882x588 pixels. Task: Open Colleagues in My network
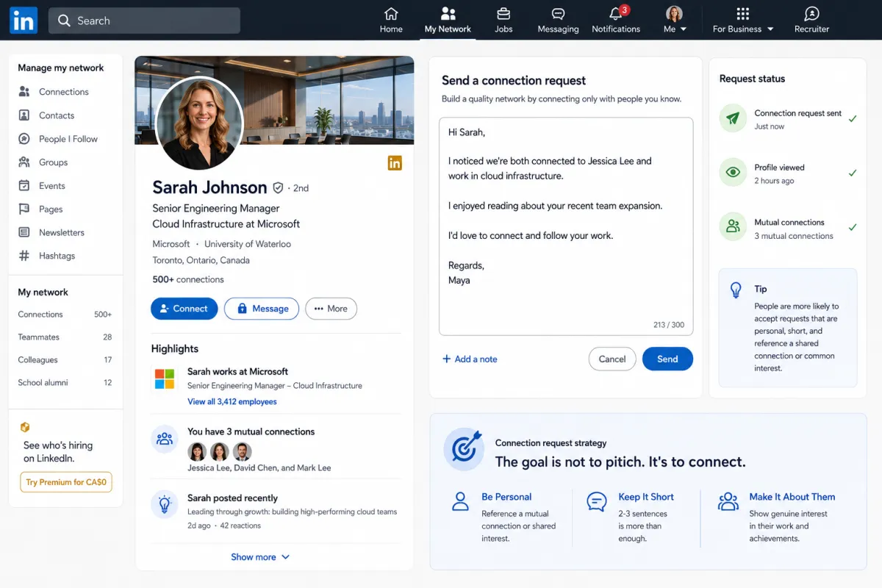pyautogui.click(x=65, y=360)
